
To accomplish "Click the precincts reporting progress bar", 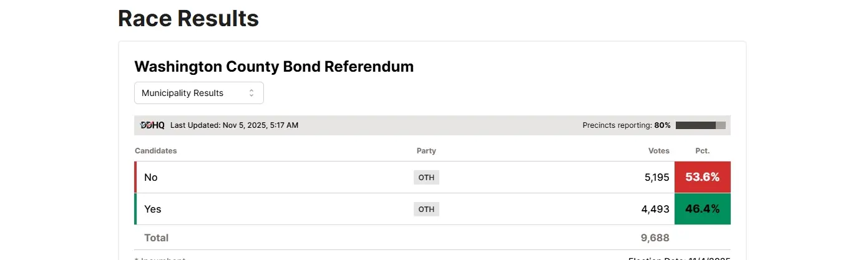I will [700, 125].
